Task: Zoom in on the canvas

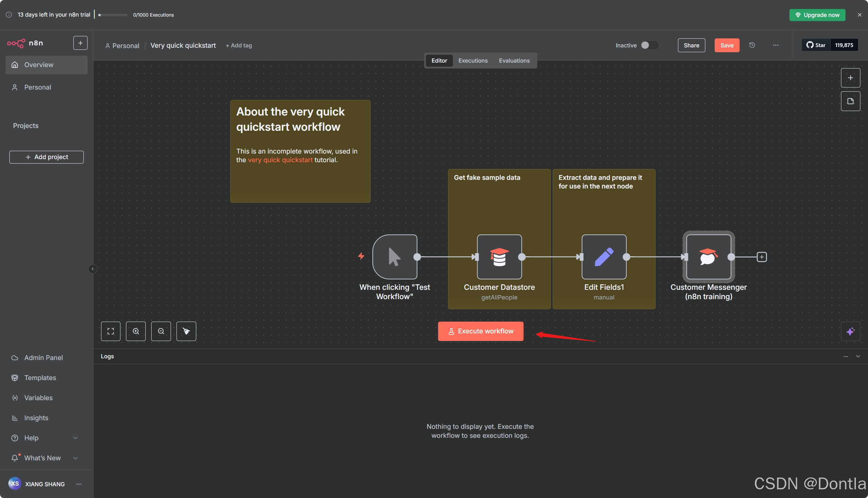Action: pyautogui.click(x=136, y=331)
